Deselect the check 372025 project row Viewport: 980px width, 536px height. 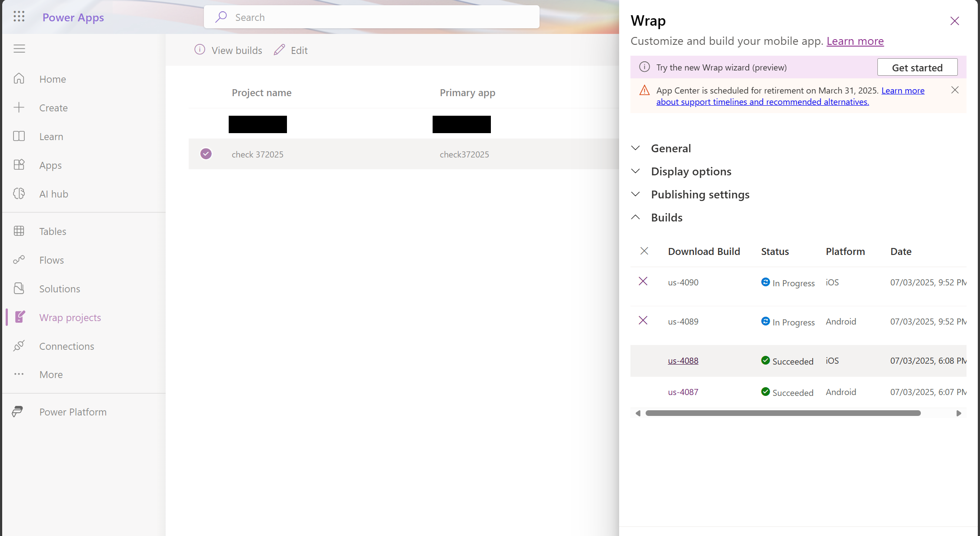pos(206,154)
